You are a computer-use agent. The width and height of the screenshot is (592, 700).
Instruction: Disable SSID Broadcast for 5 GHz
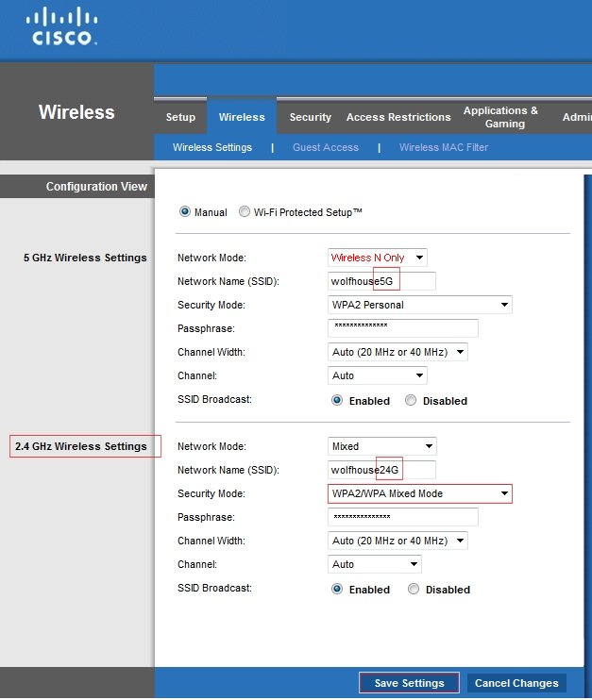tap(411, 400)
